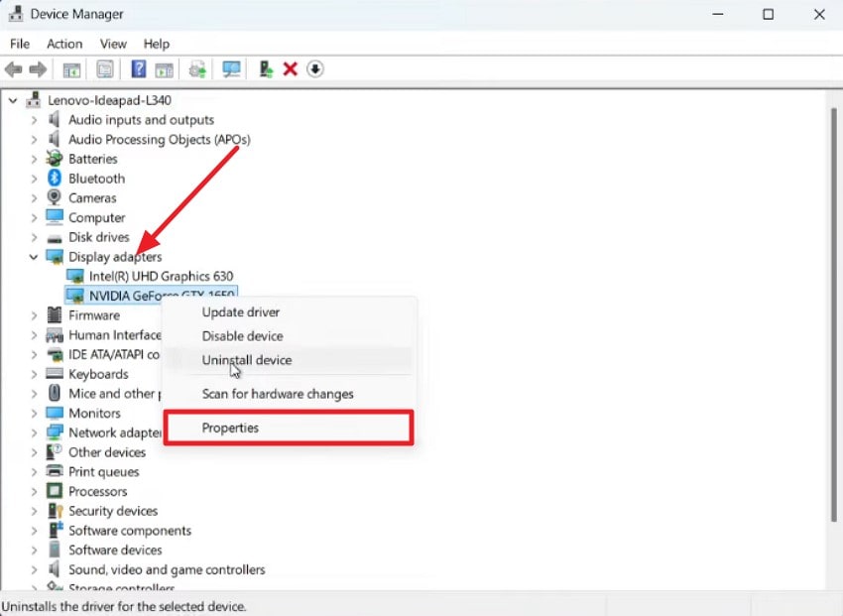This screenshot has width=843, height=616.
Task: Select Disable device in the context menu
Action: [242, 336]
